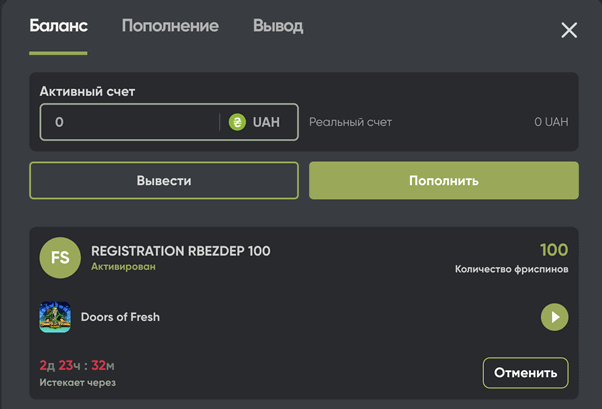602x409 pixels.
Task: Click the REGISTRATION RBEZDEP 100 bonus title
Action: pos(180,251)
